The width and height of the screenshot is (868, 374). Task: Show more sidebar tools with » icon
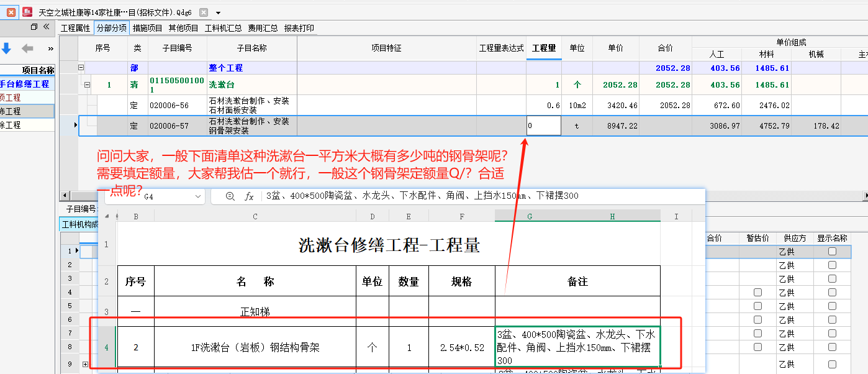[x=50, y=48]
